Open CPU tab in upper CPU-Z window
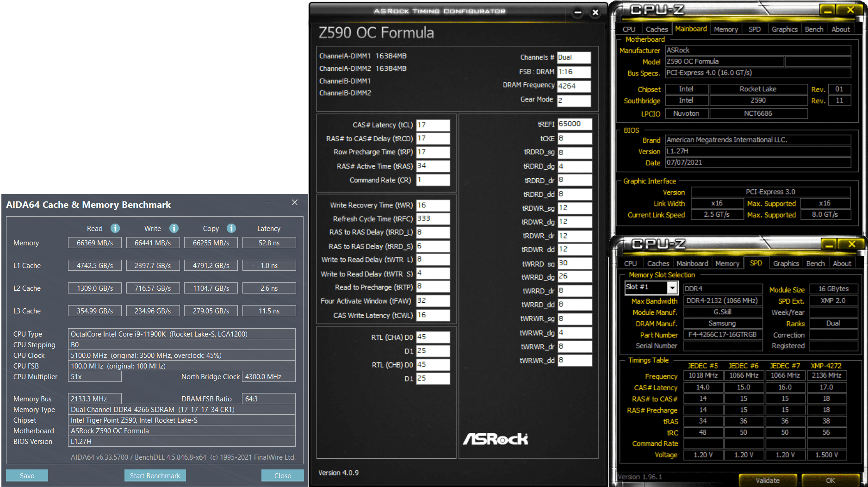The image size is (868, 487). click(x=629, y=29)
